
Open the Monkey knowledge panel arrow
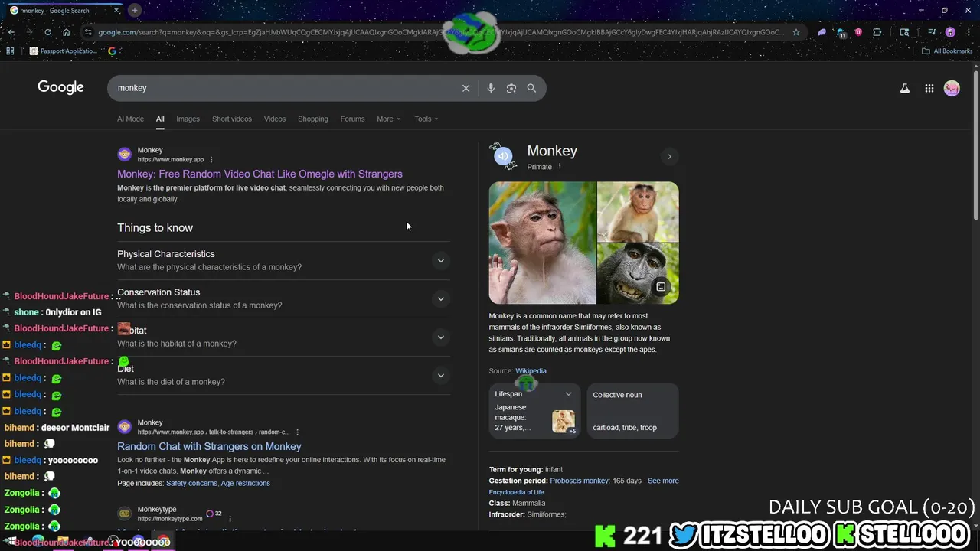point(669,157)
